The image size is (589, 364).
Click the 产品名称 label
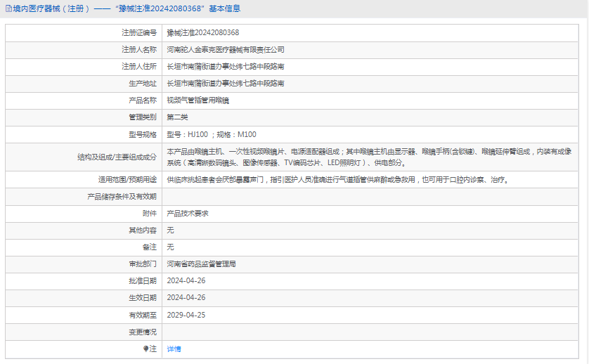click(x=143, y=100)
